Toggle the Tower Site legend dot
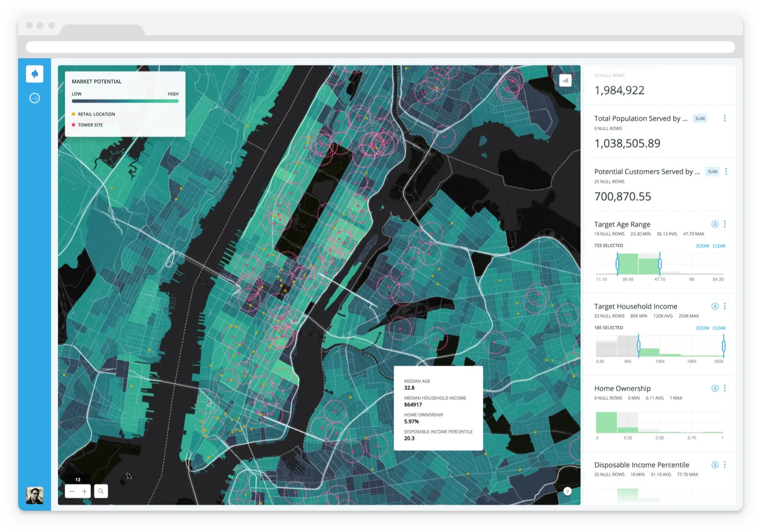Screen dimensions: 761x532 coord(72,125)
